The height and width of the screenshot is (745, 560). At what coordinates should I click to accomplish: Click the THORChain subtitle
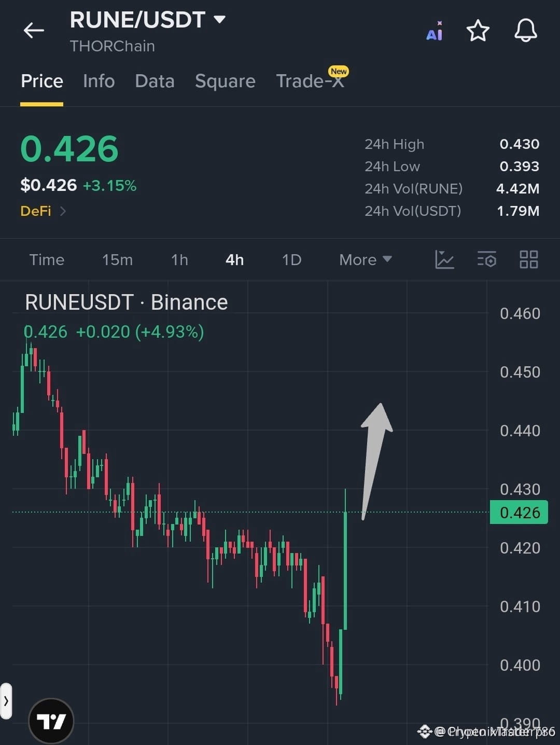pos(112,46)
